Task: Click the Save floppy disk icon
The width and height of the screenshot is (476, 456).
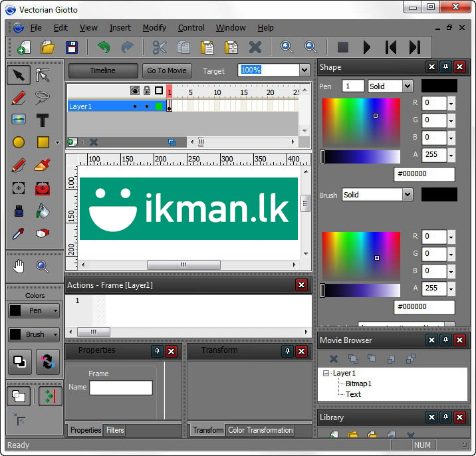Action: pyautogui.click(x=72, y=47)
